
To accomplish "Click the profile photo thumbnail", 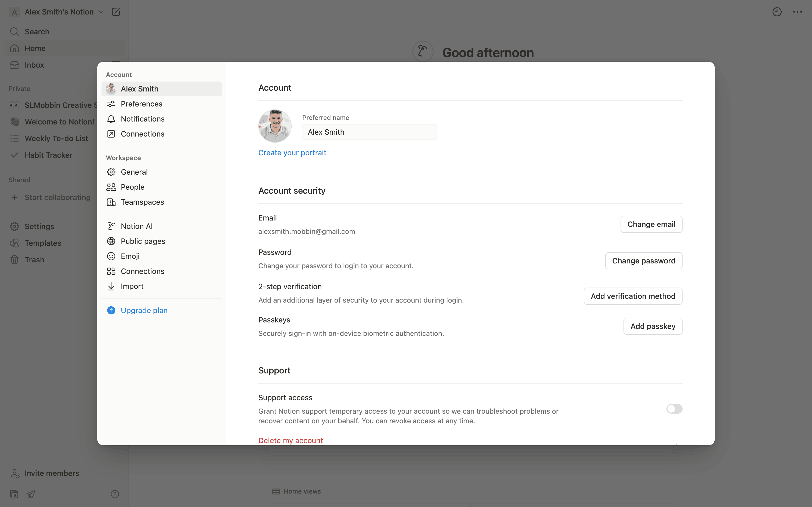I will tap(275, 126).
